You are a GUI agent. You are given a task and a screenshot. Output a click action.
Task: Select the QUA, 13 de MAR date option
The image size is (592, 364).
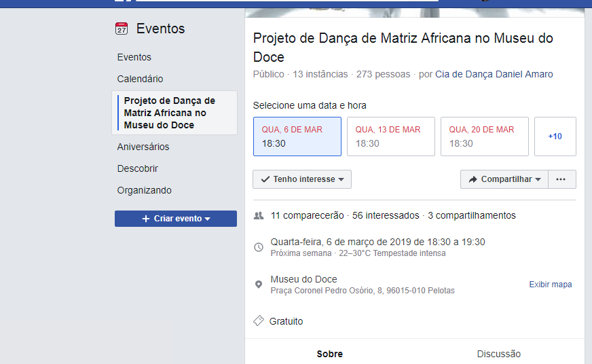point(390,136)
